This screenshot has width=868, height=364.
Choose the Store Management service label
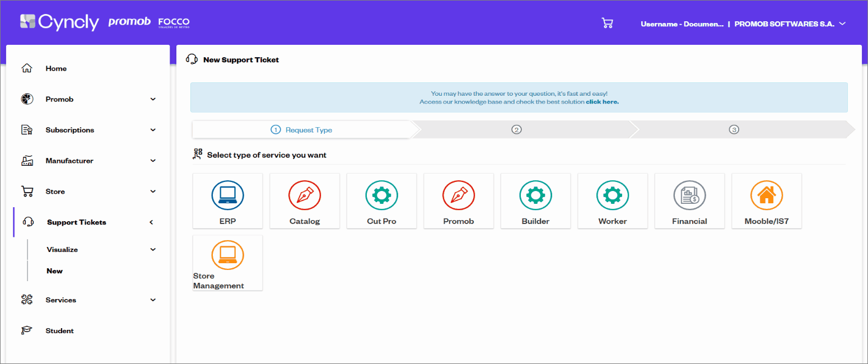pyautogui.click(x=218, y=281)
